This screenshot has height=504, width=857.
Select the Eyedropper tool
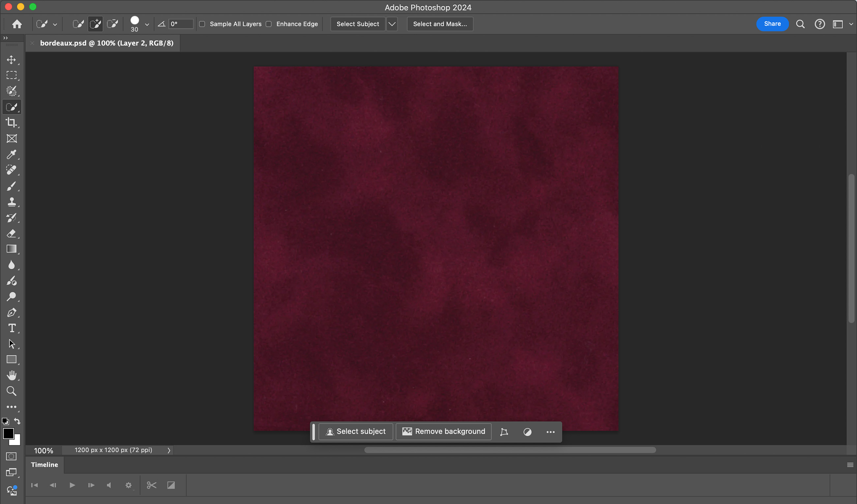[11, 154]
